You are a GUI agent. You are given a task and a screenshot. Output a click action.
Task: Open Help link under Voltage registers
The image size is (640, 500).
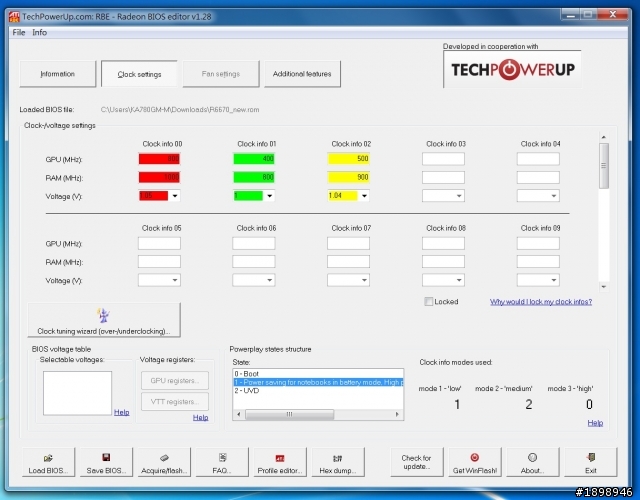(x=200, y=418)
